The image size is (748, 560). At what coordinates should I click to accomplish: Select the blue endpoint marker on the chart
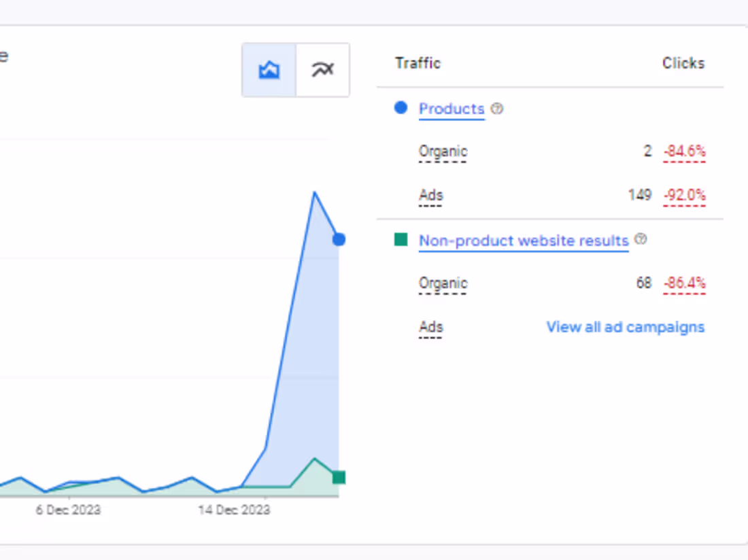pos(339,239)
